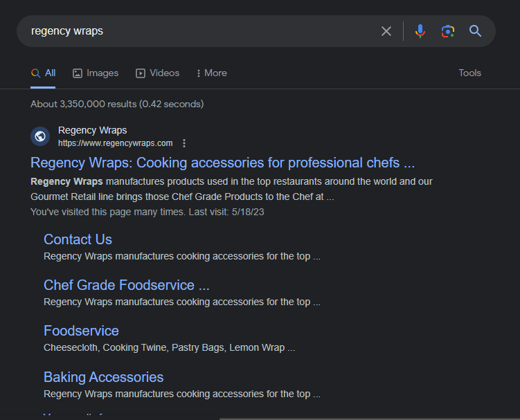Visit the Chef Grade Foodservice sitelink

click(x=126, y=285)
